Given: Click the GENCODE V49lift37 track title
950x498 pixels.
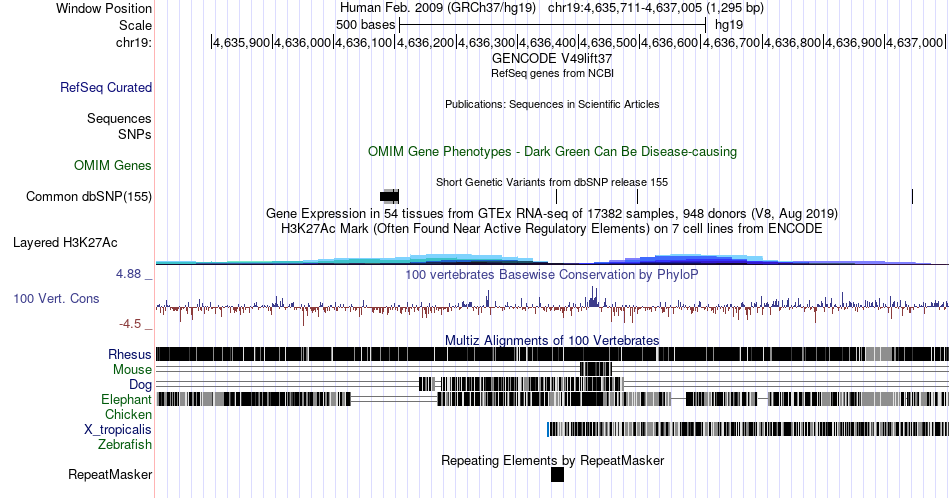Looking at the screenshot, I should pyautogui.click(x=552, y=59).
